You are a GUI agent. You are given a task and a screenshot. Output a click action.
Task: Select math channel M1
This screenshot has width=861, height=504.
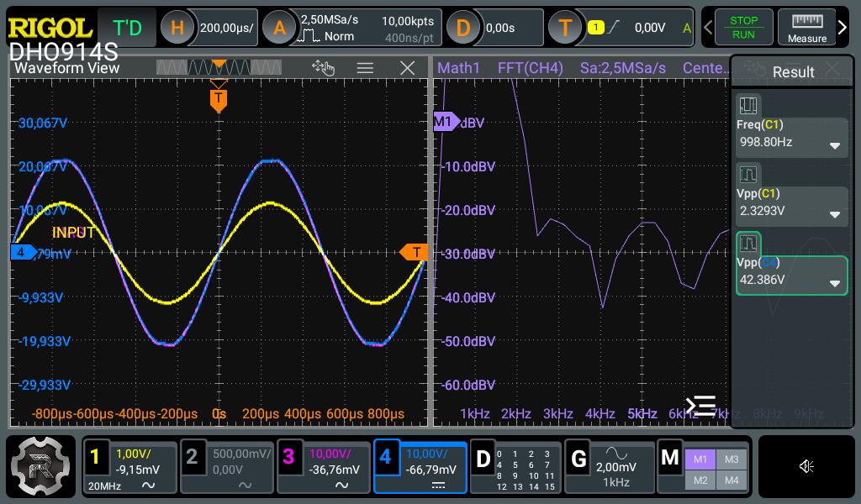click(700, 459)
